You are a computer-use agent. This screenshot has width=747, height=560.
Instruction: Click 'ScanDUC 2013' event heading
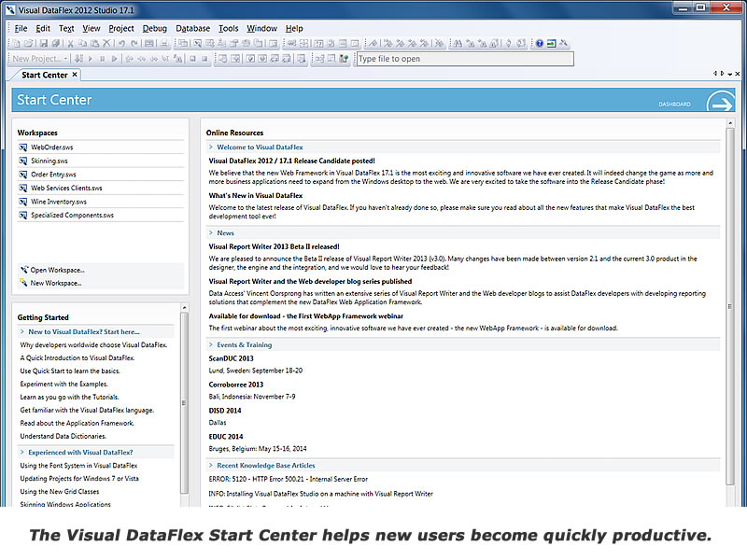click(x=231, y=358)
